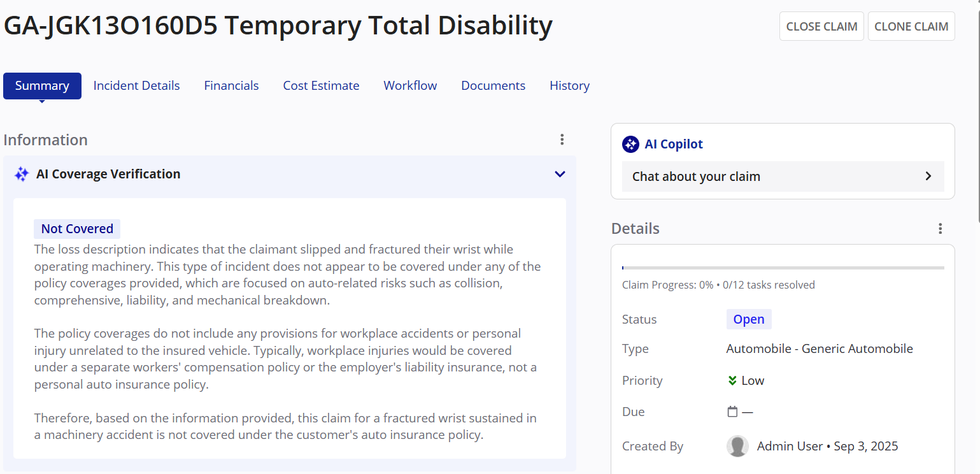This screenshot has width=980, height=474.
Task: Click the AI Coverage Verification sparkle icon
Action: pos(22,174)
